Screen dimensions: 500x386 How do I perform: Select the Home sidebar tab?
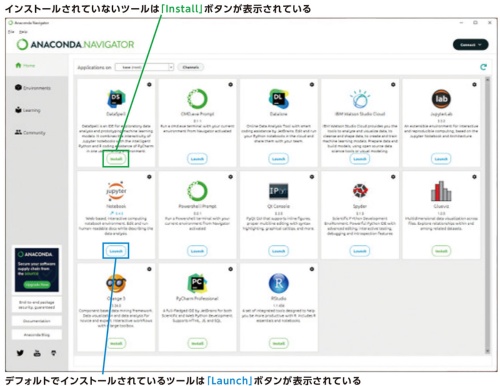pos(37,65)
